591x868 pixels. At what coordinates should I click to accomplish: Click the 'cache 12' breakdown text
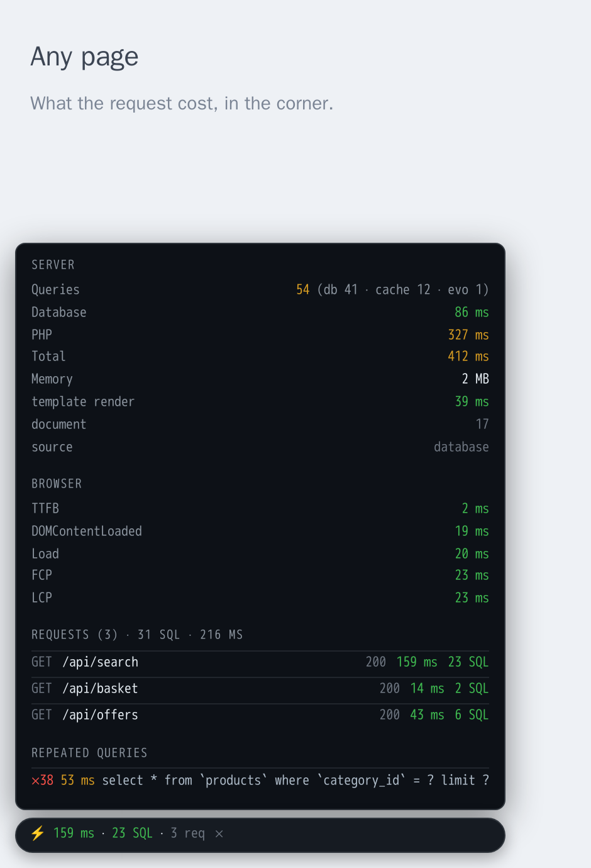(403, 290)
